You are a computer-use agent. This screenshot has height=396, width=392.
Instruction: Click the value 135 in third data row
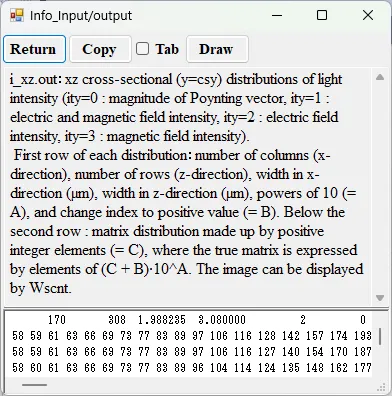291,368
